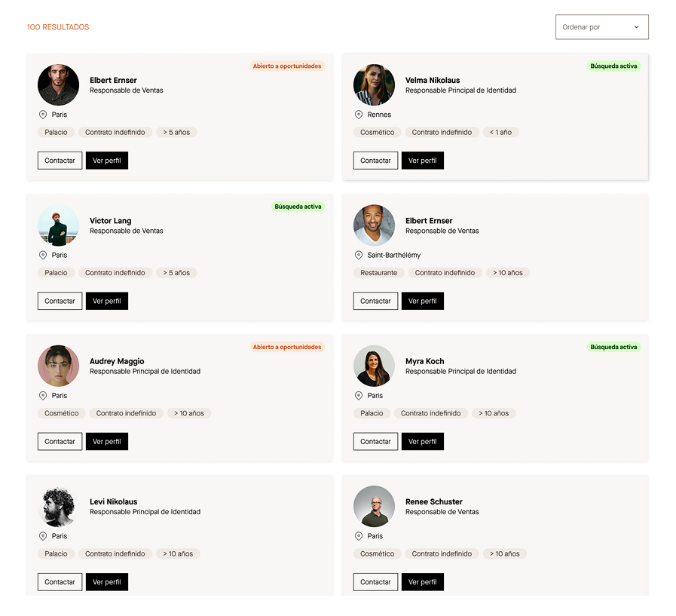The height and width of the screenshot is (616, 676).
Task: Click the location pin next to Saint-Barthélémy
Action: coord(359,256)
